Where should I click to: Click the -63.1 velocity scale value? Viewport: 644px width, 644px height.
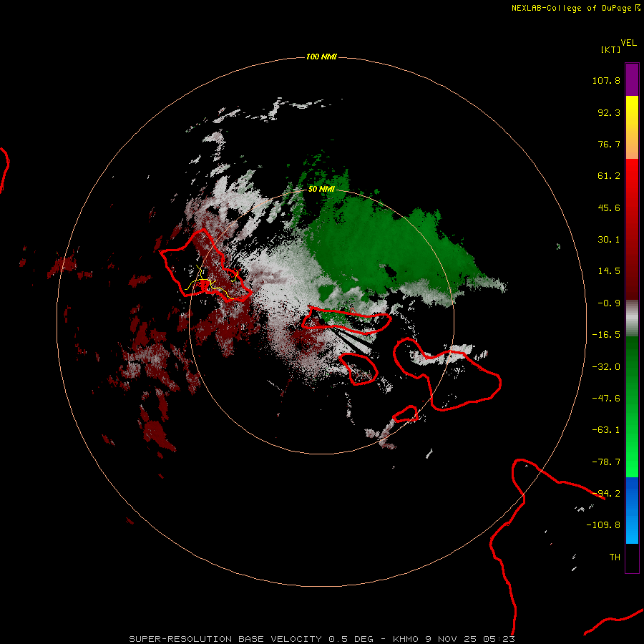[606, 430]
